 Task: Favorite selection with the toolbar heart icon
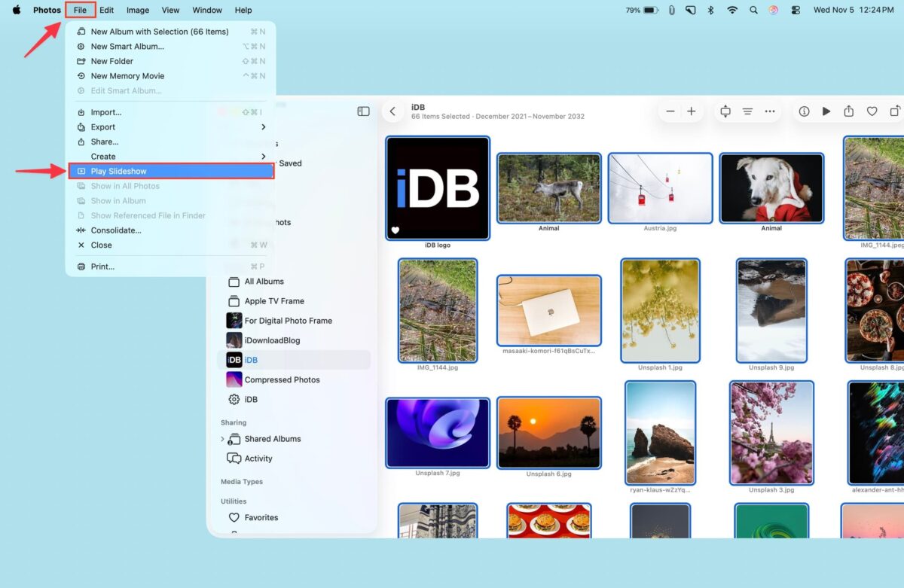[x=872, y=111]
